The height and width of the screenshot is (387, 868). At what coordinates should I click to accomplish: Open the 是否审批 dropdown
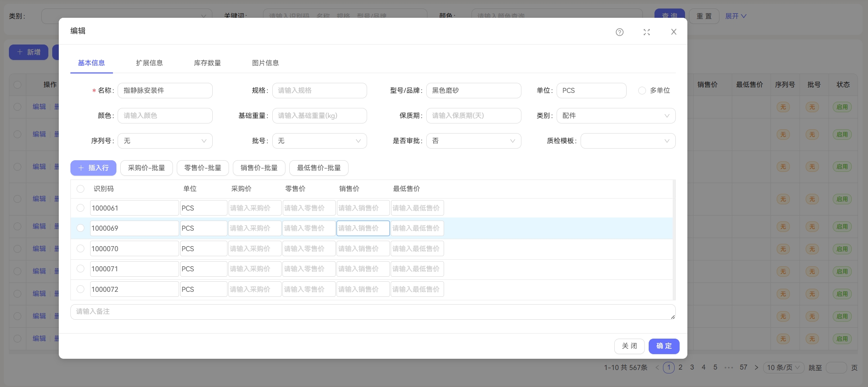pos(473,140)
